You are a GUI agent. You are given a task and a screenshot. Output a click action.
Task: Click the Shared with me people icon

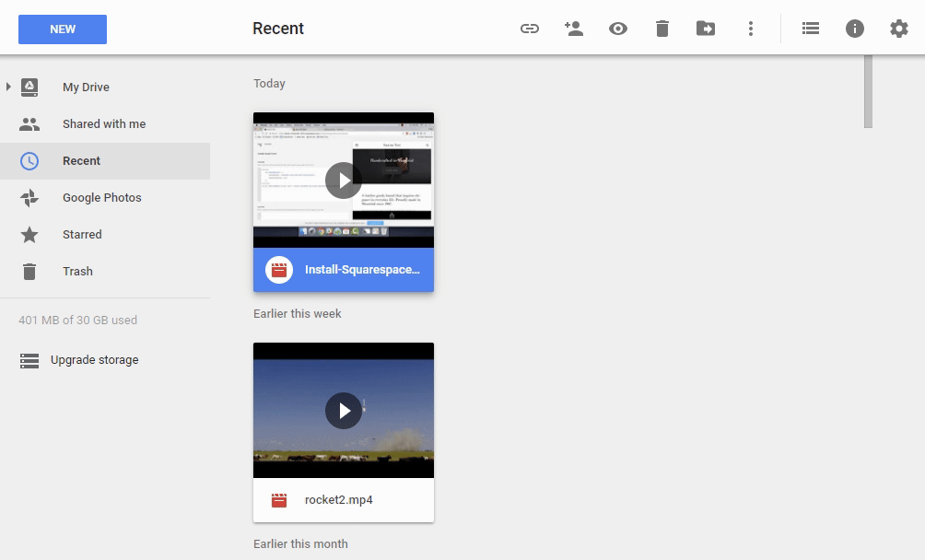coord(29,124)
